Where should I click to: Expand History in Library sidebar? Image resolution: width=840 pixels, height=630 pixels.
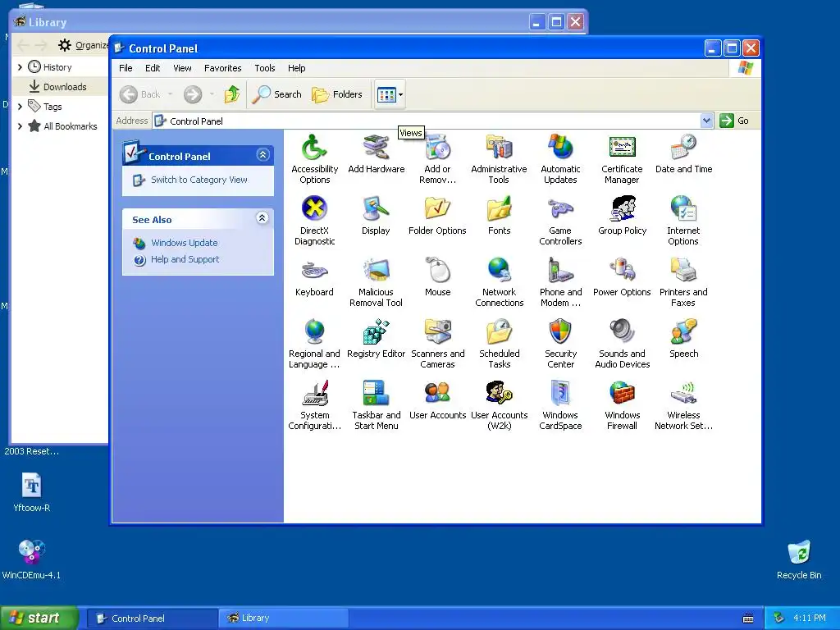tap(20, 67)
